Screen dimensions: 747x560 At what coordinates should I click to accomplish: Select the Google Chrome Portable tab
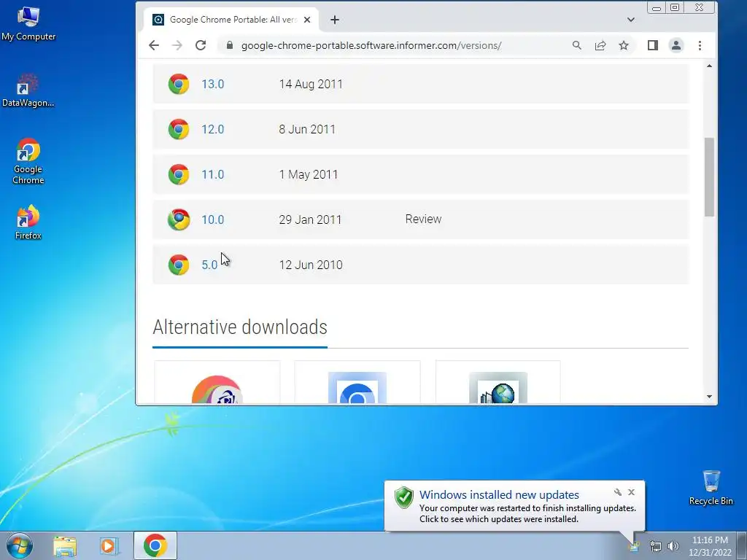231,20
